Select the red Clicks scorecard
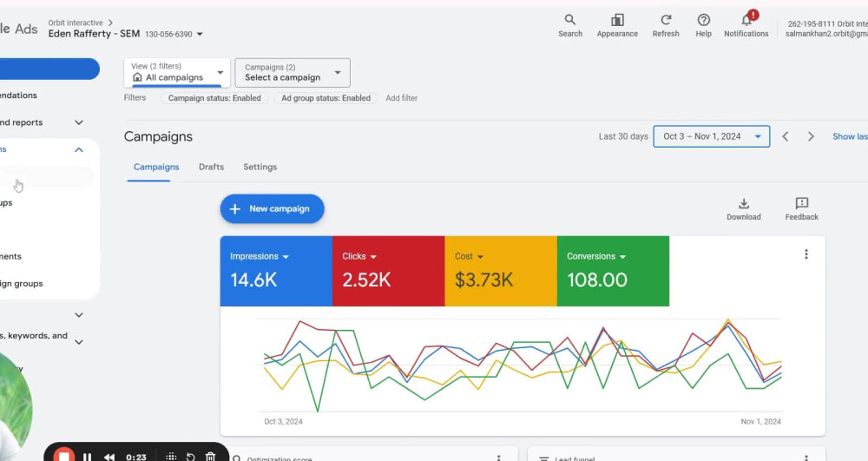This screenshot has width=868, height=461. 389,271
